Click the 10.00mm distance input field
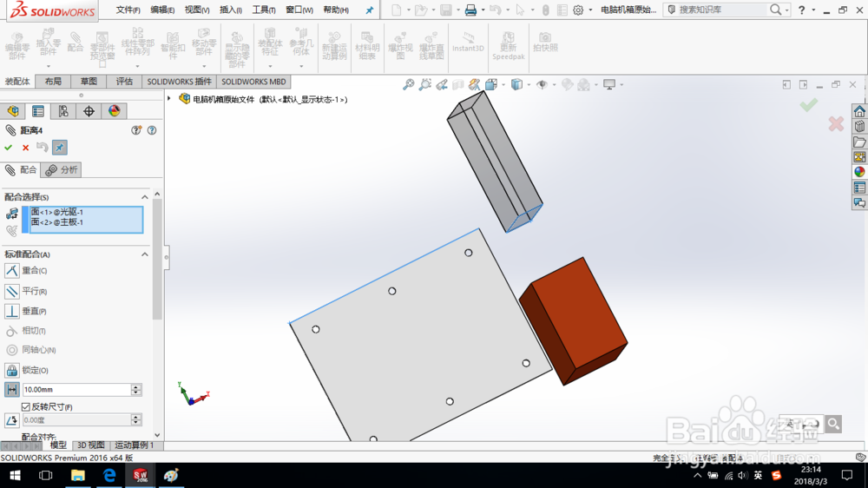The width and height of the screenshot is (868, 488). (x=76, y=389)
